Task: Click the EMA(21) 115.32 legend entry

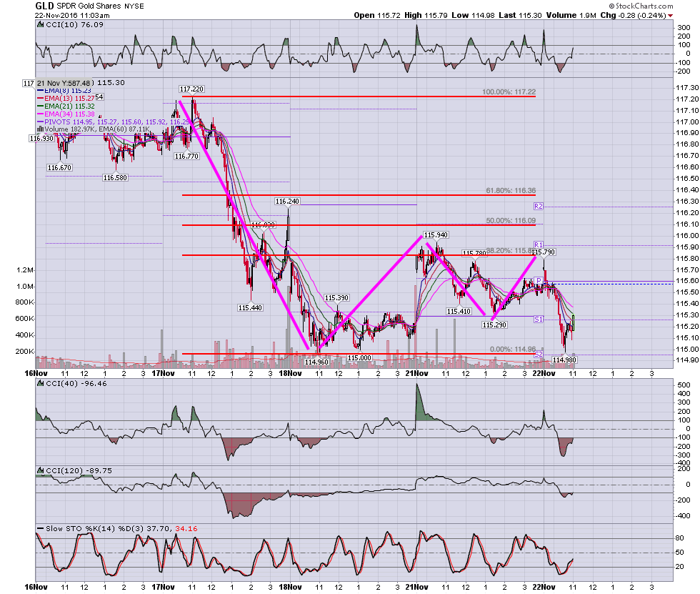Action: 66,107
